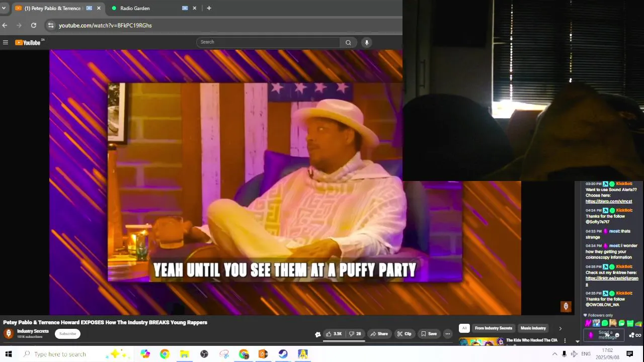
Task: Subscribe to the Industry Secrets channel
Action: point(67,334)
